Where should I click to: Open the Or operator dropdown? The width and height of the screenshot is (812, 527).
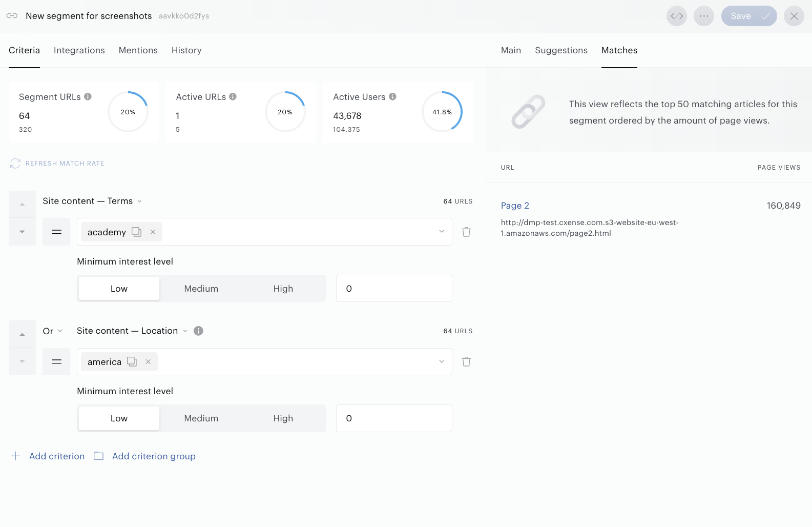(53, 331)
